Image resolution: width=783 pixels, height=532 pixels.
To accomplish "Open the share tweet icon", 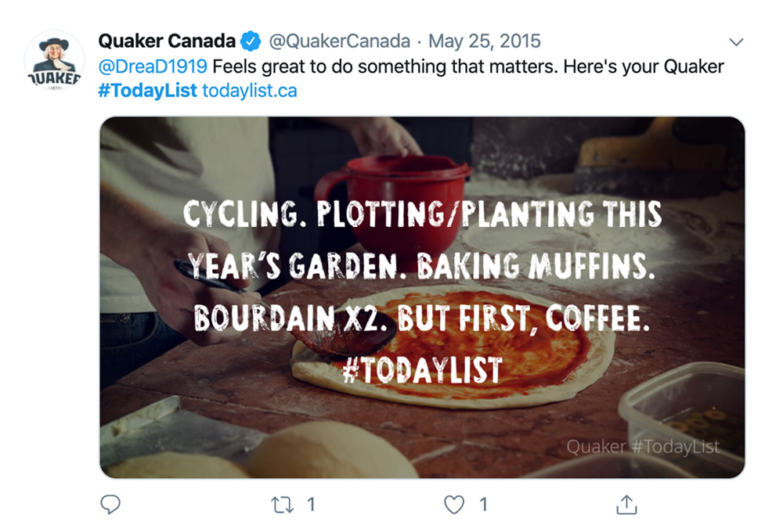I will coord(626,505).
